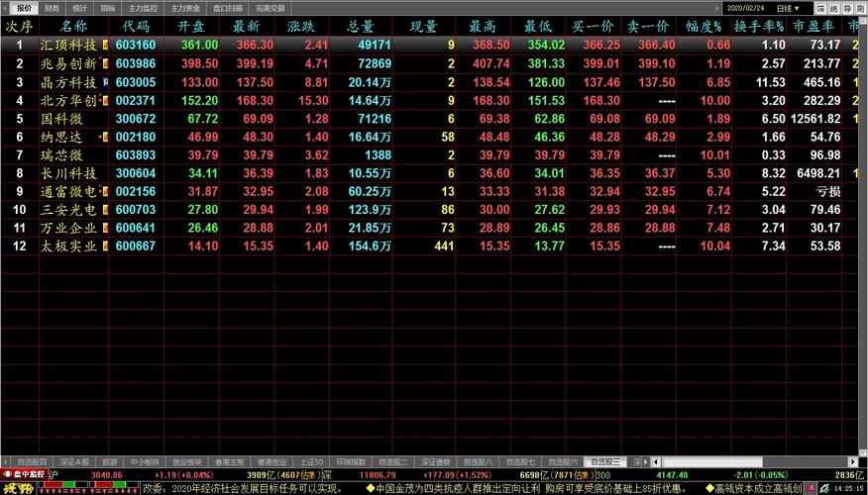This screenshot has height=495, width=868.
Task: Open the 上证50 bottom tab
Action: [312, 461]
